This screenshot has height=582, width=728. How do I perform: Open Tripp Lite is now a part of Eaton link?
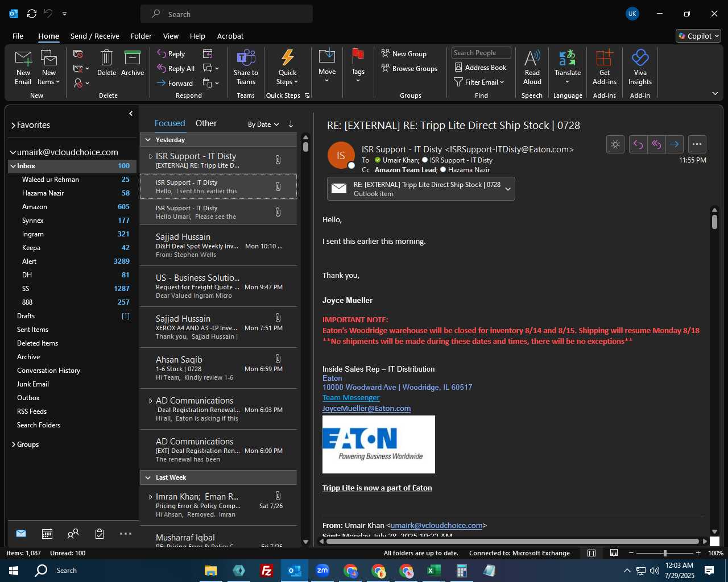377,488
